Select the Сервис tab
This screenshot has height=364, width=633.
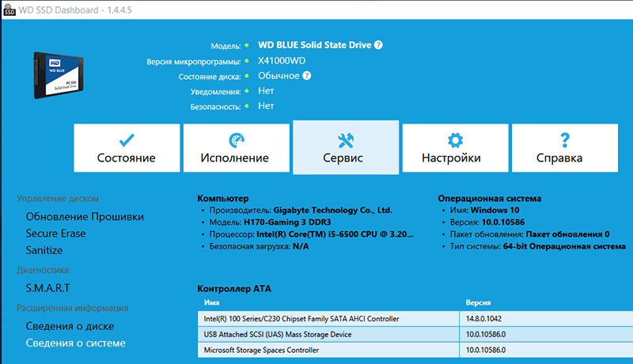click(346, 148)
